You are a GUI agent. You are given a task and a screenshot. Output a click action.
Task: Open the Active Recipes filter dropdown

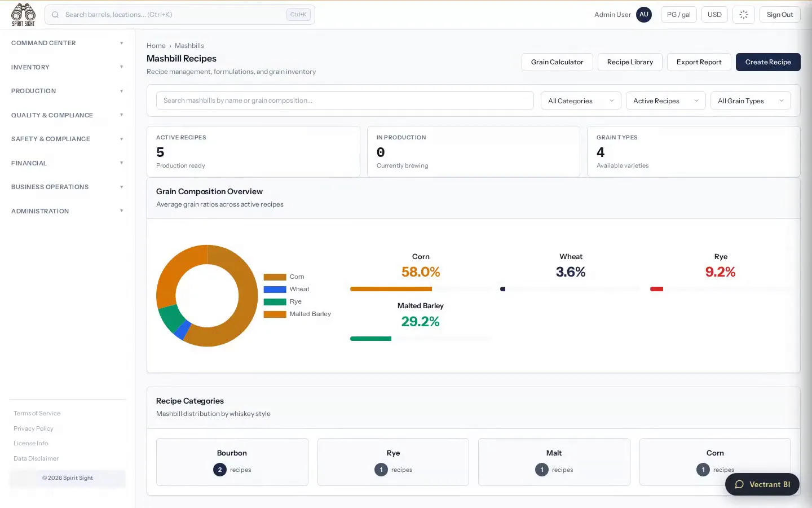click(x=666, y=101)
